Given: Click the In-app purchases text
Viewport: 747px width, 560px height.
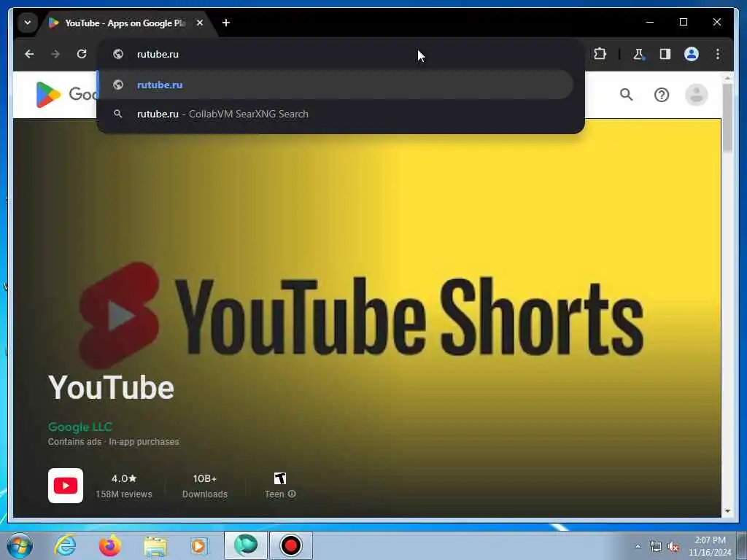Looking at the screenshot, I should click(x=144, y=442).
